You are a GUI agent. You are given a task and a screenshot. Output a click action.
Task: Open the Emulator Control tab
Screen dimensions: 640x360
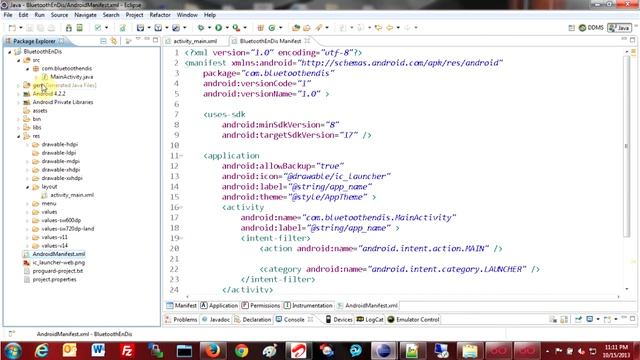[x=413, y=320]
